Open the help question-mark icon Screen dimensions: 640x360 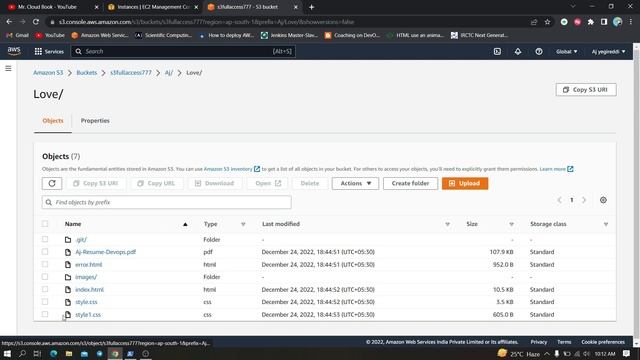click(x=539, y=51)
